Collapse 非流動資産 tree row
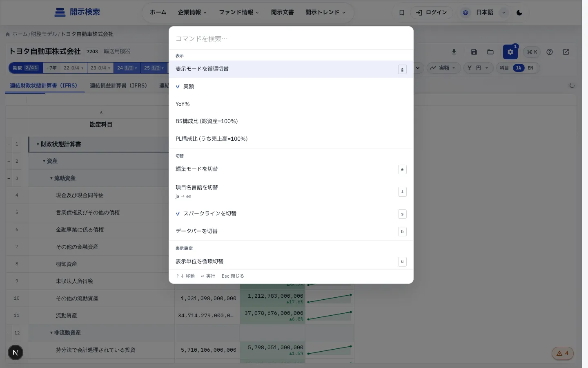The image size is (588, 368). (x=51, y=333)
